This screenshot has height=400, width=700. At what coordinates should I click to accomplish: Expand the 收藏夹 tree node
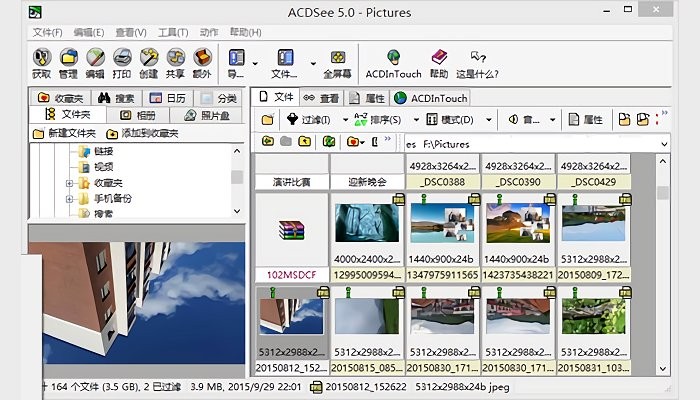tap(69, 183)
